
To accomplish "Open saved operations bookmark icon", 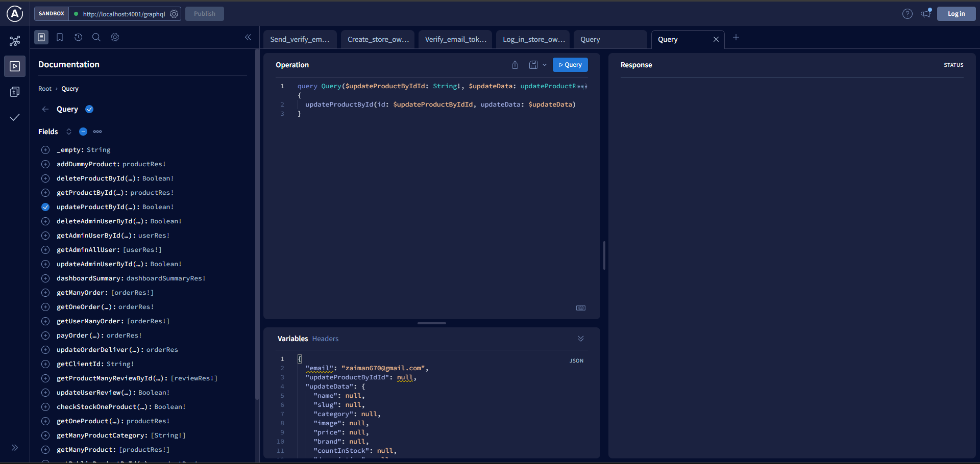I will click(60, 37).
